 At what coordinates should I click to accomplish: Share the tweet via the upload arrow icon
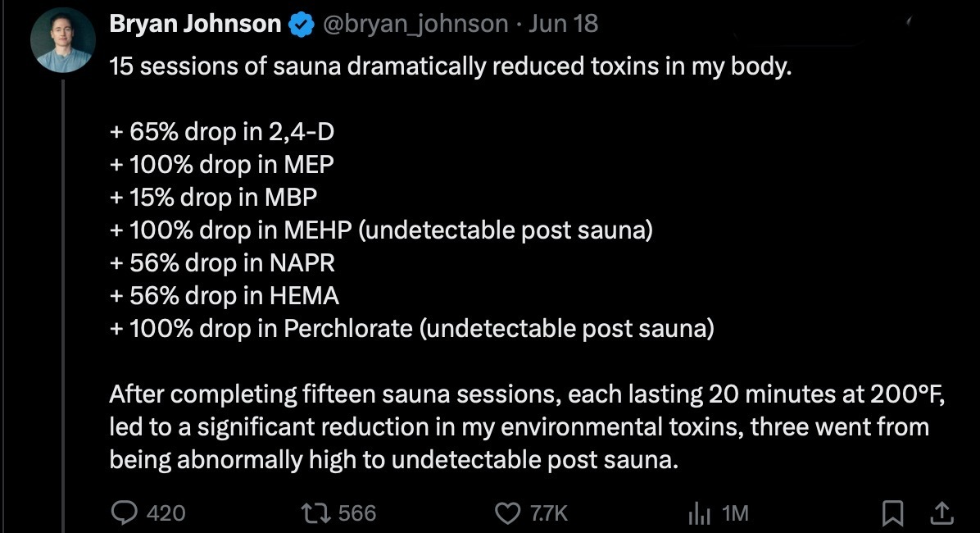pyautogui.click(x=941, y=513)
